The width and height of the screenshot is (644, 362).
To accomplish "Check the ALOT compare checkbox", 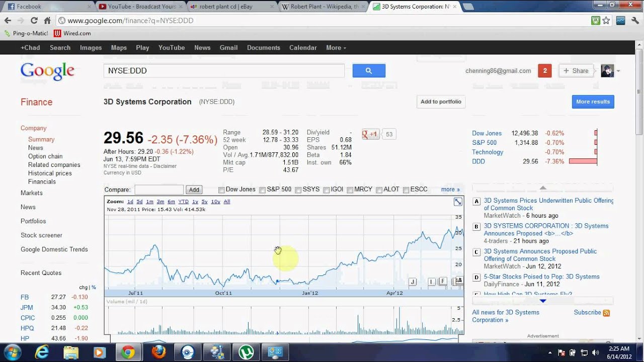I will [379, 190].
